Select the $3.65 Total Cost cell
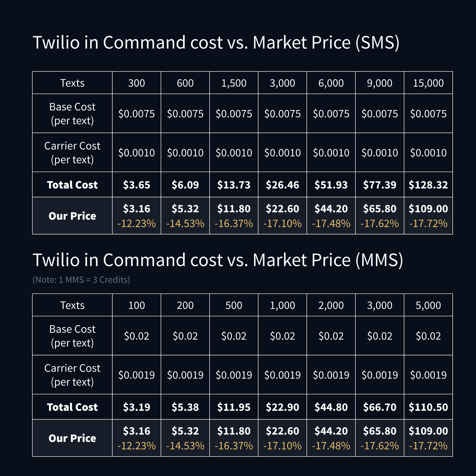The width and height of the screenshot is (476, 476). tap(136, 185)
